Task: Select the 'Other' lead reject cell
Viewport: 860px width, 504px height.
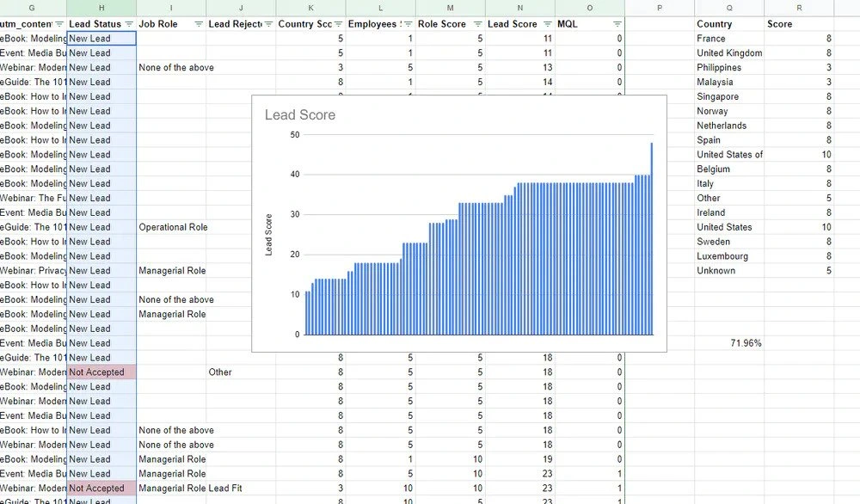Action: [x=241, y=372]
